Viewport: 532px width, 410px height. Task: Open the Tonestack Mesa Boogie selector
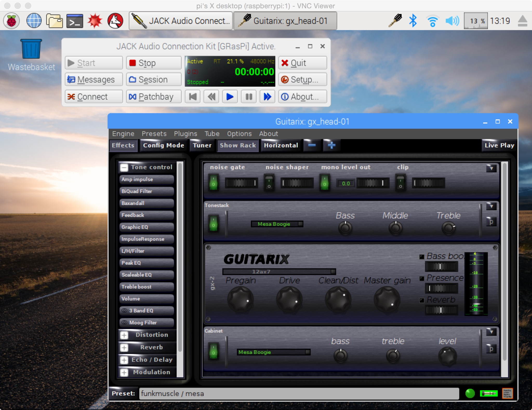click(277, 224)
